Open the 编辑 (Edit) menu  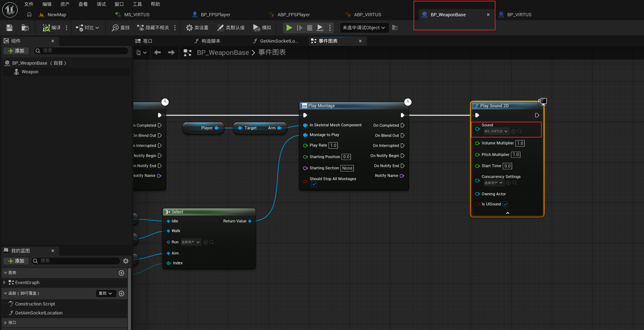coord(47,4)
